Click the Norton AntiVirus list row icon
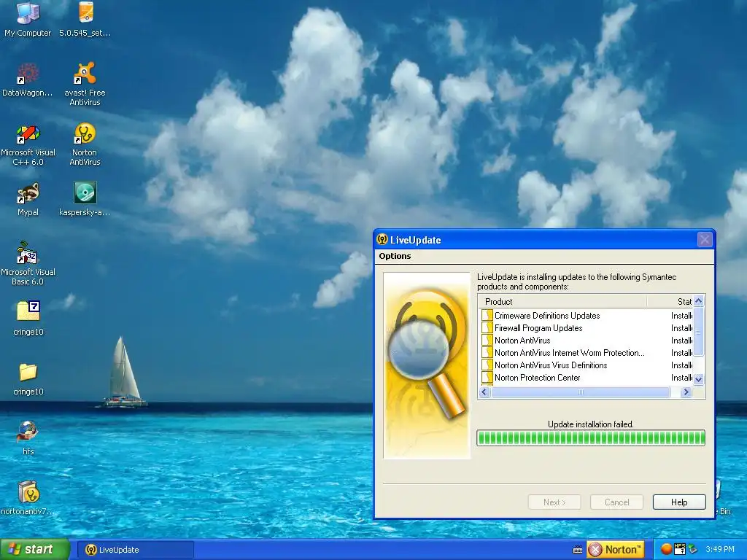The height and width of the screenshot is (560, 747). tap(487, 340)
